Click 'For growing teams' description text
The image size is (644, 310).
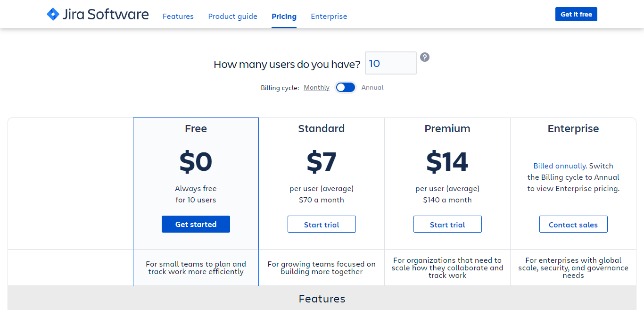tap(322, 268)
